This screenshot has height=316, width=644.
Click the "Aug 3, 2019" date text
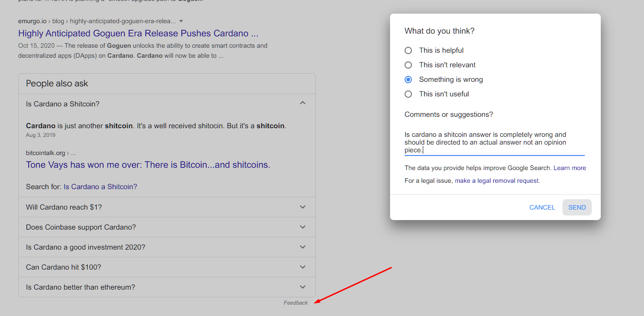point(41,135)
